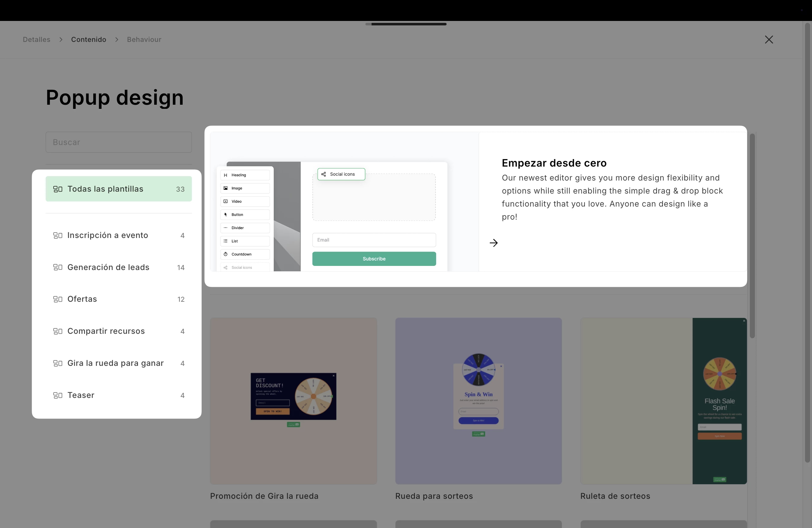The width and height of the screenshot is (812, 528).
Task: Click the icon beside Compartir recursos
Action: coord(58,331)
